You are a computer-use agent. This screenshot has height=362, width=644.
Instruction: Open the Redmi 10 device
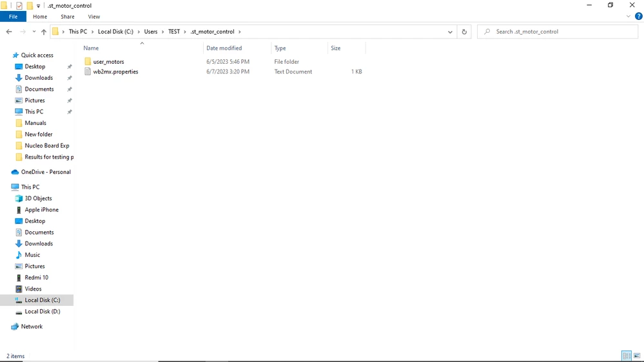[x=36, y=278]
